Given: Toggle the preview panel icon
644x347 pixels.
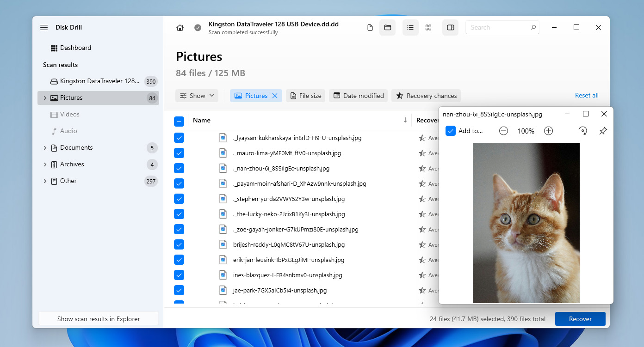Looking at the screenshot, I should point(450,27).
